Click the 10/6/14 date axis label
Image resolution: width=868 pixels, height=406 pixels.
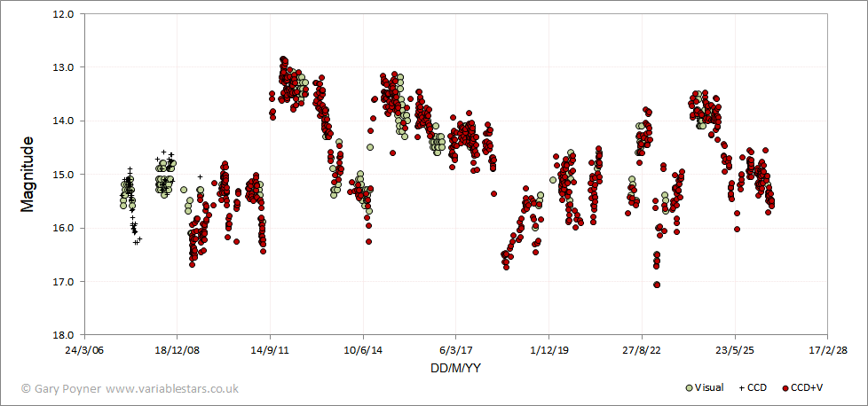click(x=363, y=350)
